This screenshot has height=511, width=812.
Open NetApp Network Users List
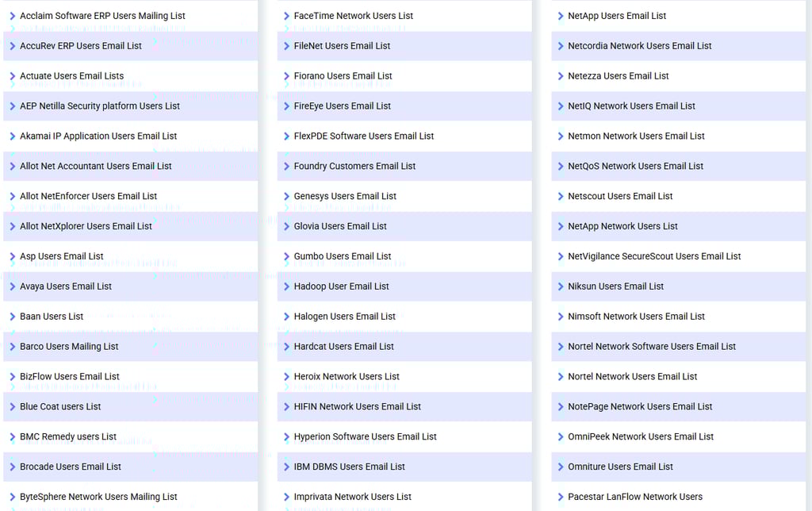click(623, 226)
